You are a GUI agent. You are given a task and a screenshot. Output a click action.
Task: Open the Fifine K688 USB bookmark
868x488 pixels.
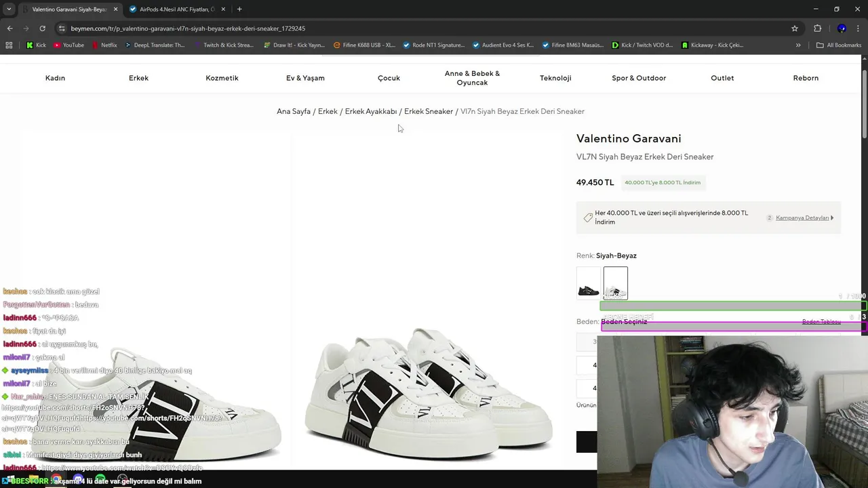tap(364, 45)
